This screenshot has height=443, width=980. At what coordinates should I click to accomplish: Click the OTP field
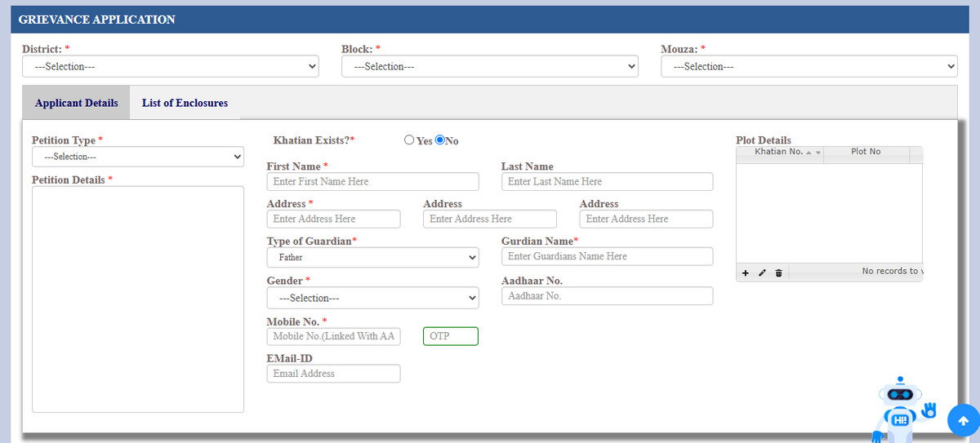(x=450, y=336)
